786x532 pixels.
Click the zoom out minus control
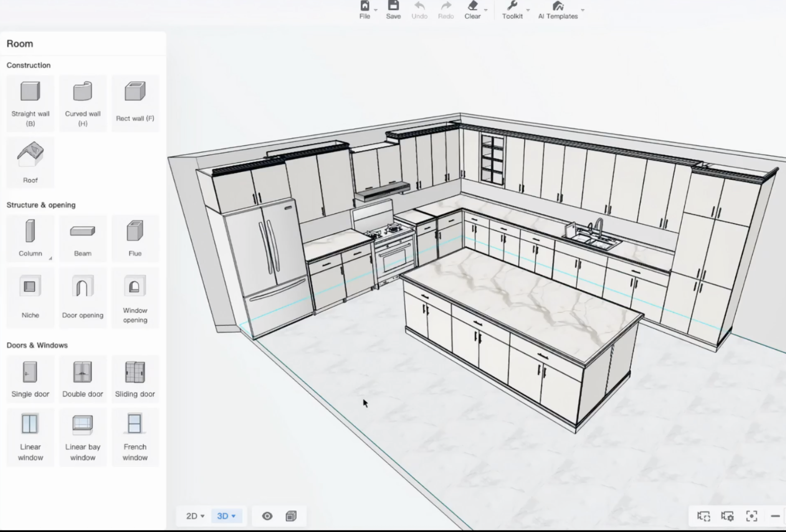tap(775, 516)
